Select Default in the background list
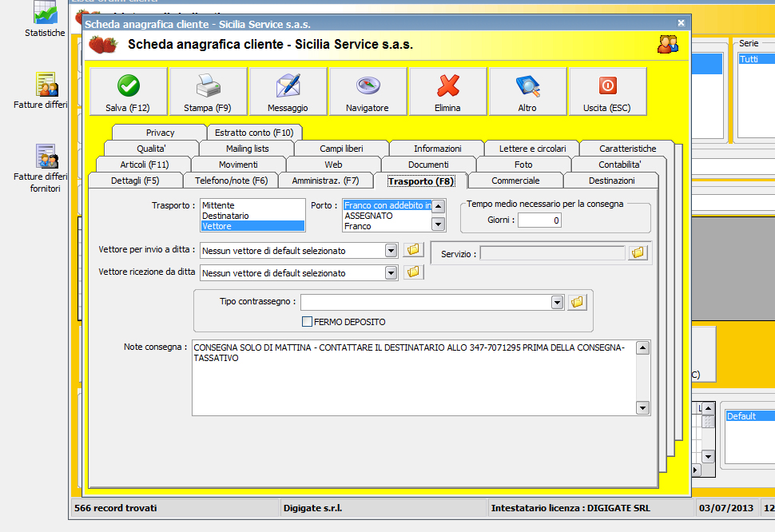The height and width of the screenshot is (532, 775). pos(749,416)
